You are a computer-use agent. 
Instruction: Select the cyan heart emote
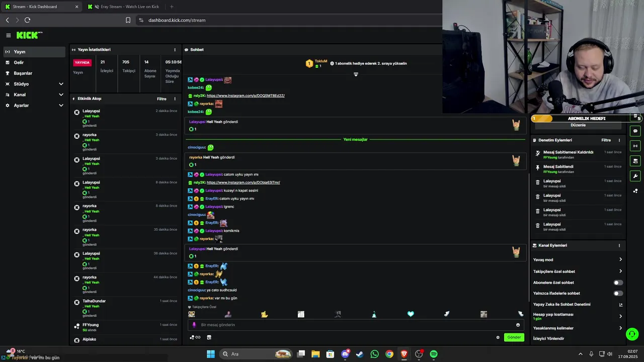[411, 314]
